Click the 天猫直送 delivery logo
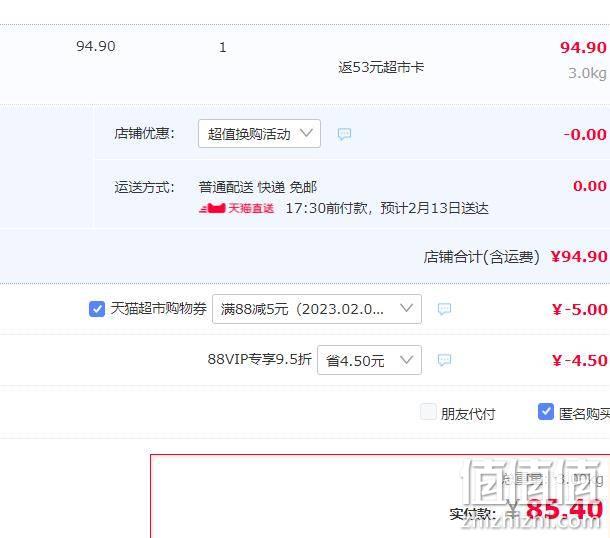The width and height of the screenshot is (610, 538). 237,209
